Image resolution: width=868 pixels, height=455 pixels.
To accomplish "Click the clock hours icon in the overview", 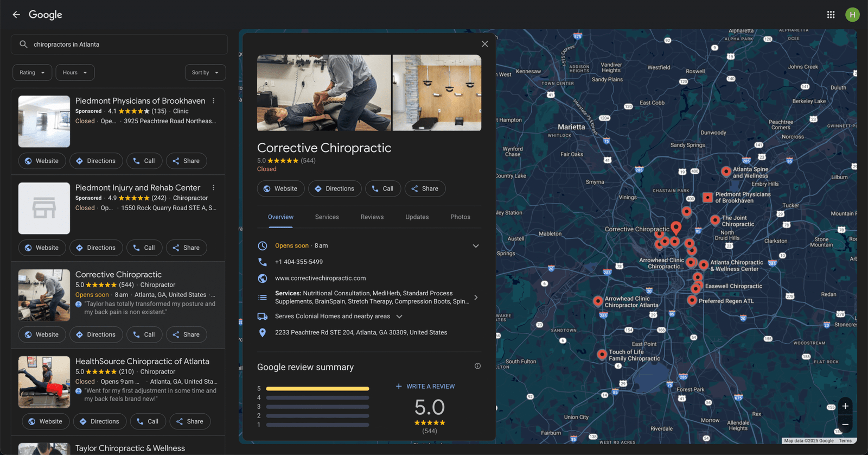I will tap(263, 246).
